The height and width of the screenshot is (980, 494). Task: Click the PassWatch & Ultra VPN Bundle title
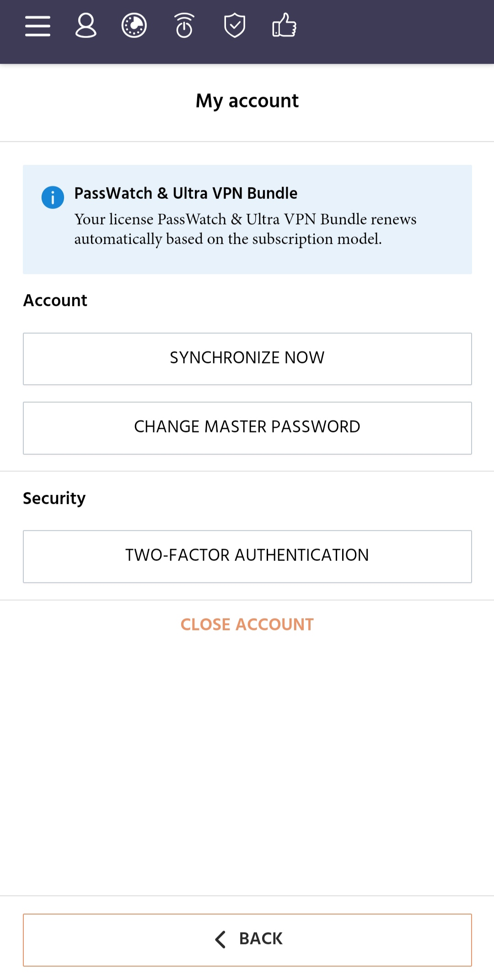(186, 193)
